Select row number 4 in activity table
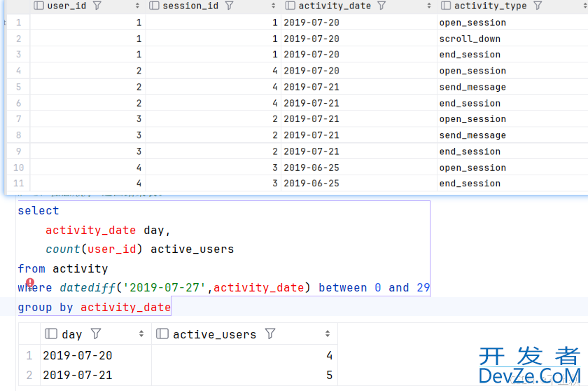This screenshot has width=588, height=391. point(18,71)
